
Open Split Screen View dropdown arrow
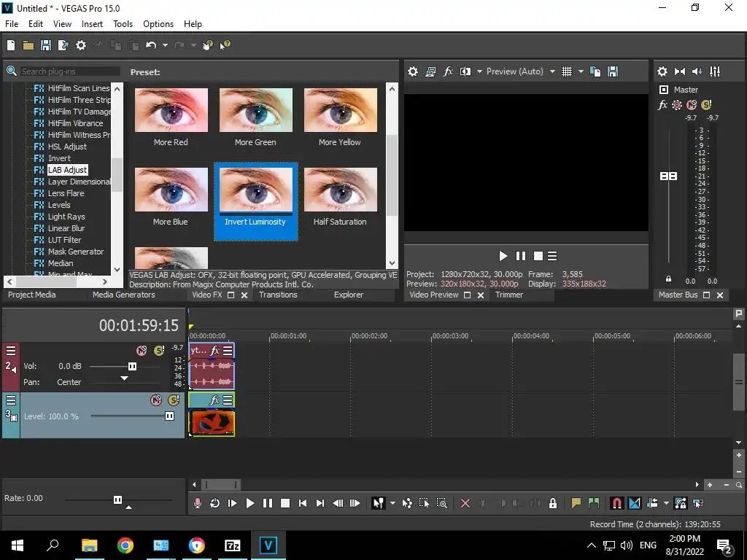479,71
